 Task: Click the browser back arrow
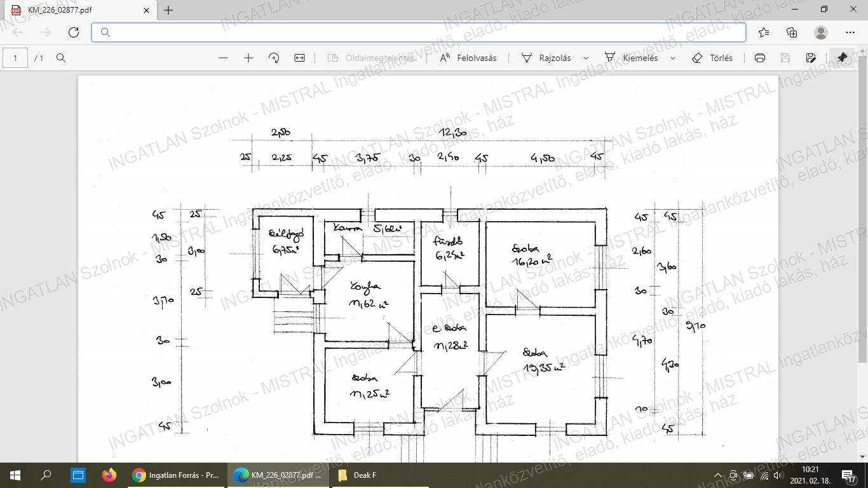tap(18, 32)
